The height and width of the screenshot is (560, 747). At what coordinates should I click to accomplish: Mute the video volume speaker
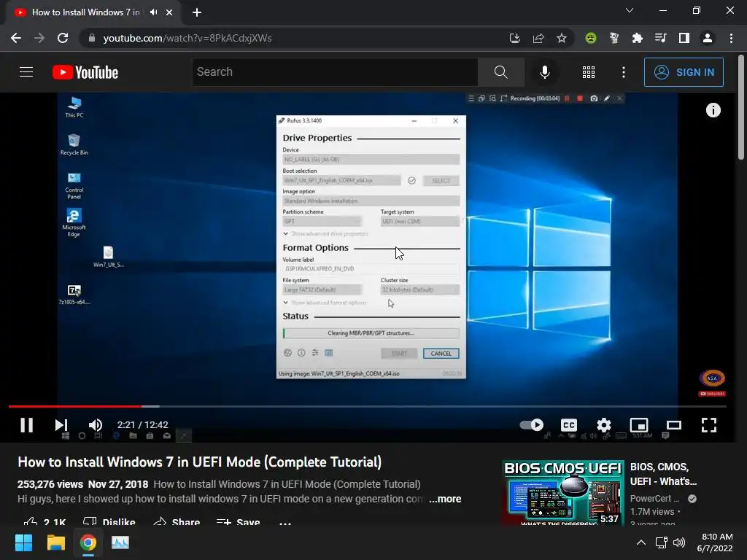(96, 425)
